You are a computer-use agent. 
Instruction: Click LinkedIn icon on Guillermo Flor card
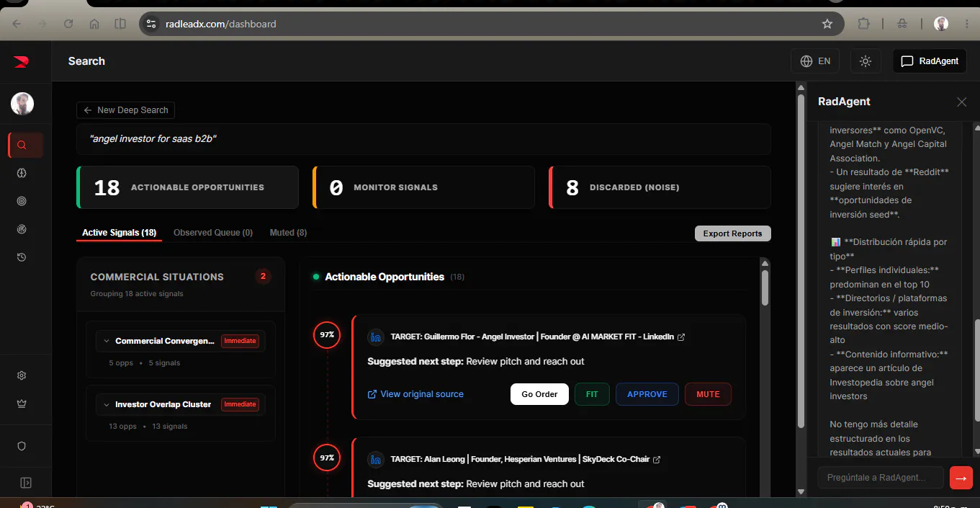coord(376,337)
